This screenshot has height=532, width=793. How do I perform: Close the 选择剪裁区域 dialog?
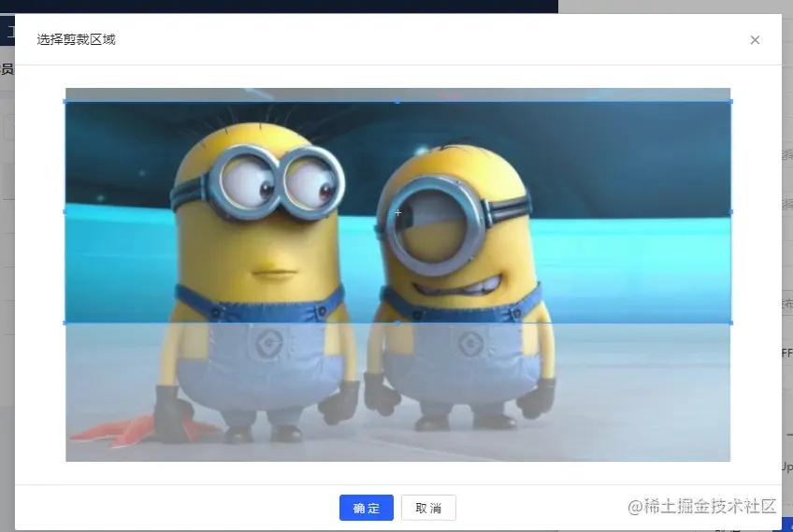(755, 40)
